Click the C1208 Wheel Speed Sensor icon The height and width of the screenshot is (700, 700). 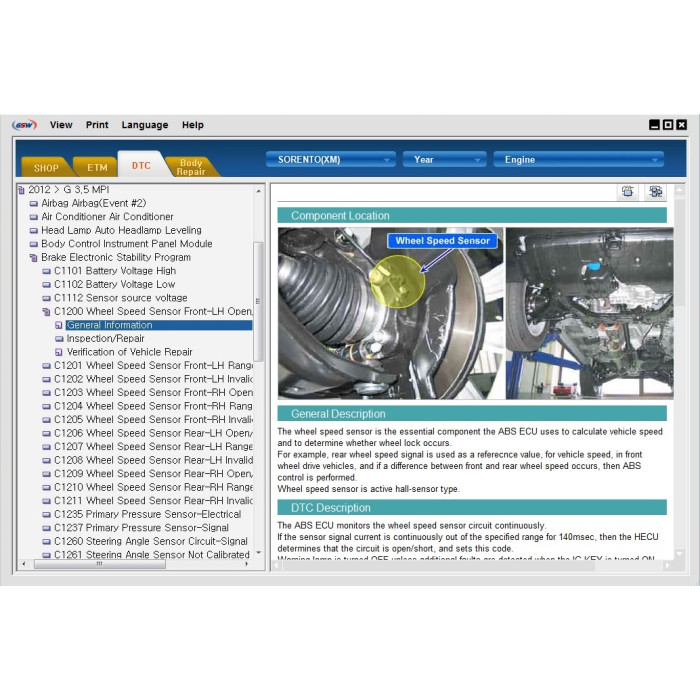tap(46, 460)
